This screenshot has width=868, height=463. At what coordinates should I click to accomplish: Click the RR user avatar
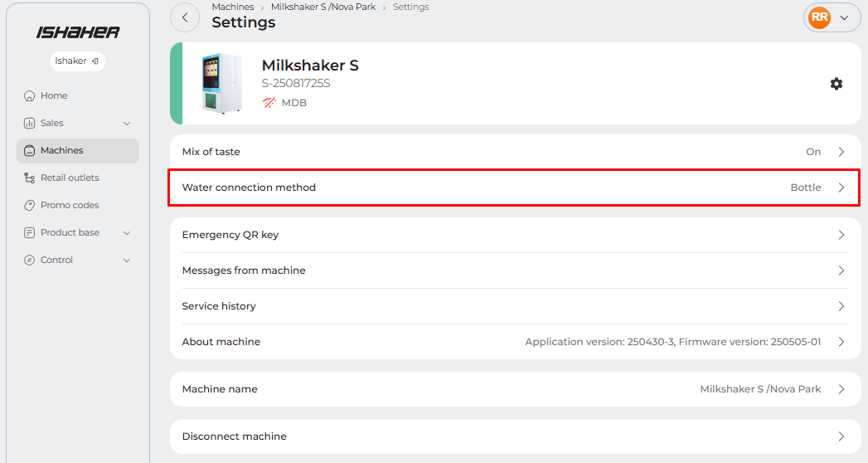point(819,17)
